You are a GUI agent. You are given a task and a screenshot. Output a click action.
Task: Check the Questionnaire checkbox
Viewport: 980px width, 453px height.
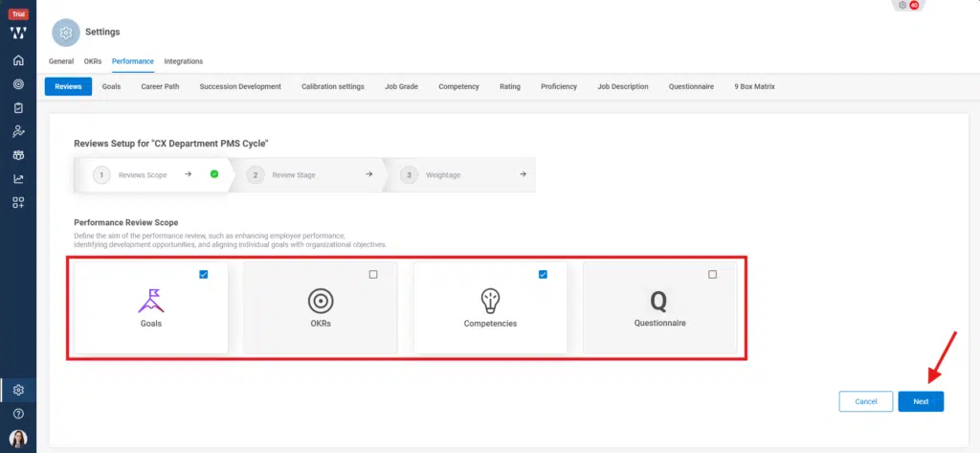click(712, 274)
